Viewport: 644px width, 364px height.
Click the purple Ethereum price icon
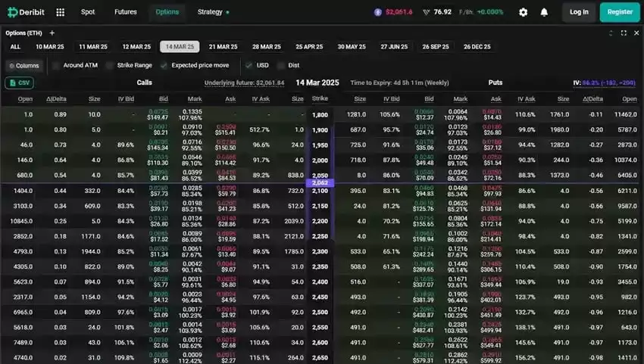click(x=378, y=12)
